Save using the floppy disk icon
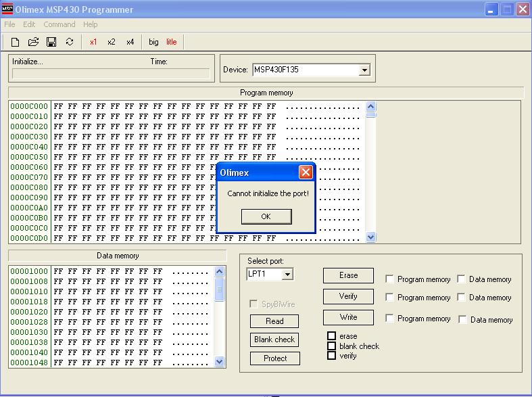 [51, 42]
